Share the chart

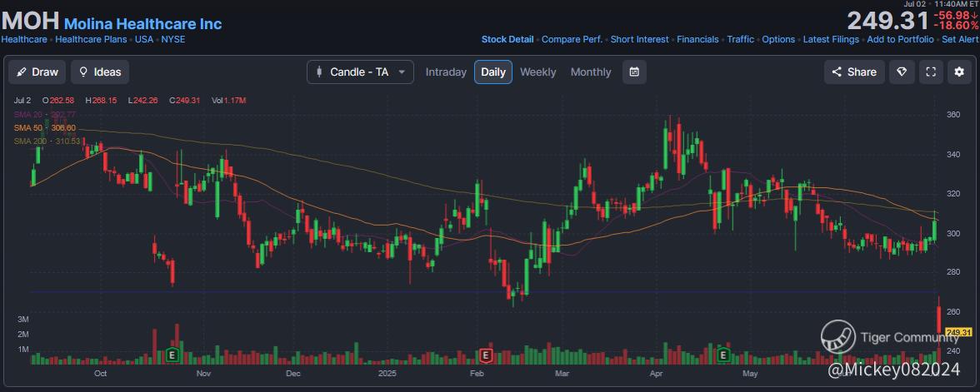(853, 72)
